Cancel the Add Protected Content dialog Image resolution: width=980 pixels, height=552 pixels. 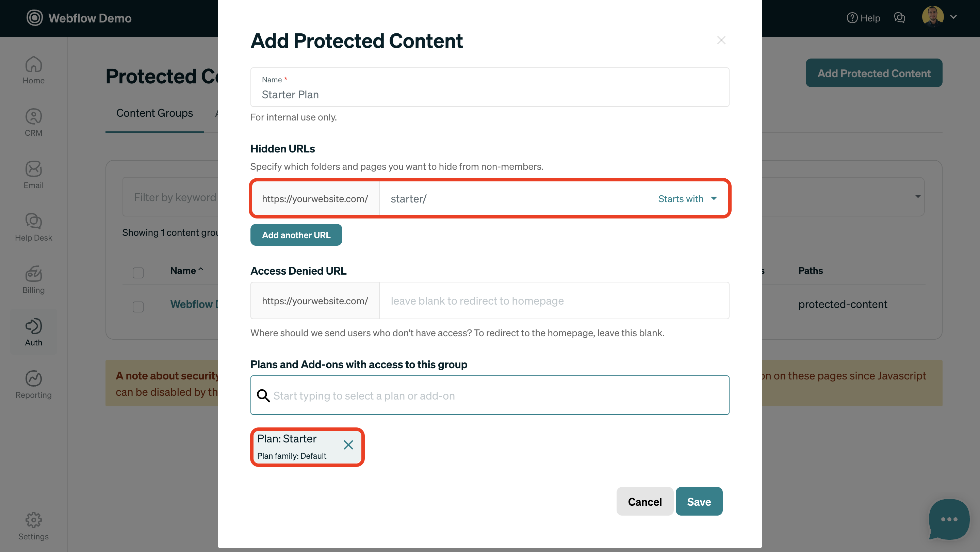(x=644, y=501)
